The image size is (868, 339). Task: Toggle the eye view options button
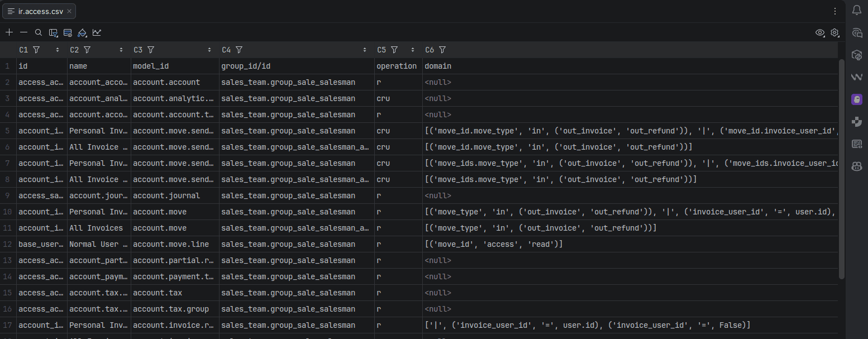point(820,32)
